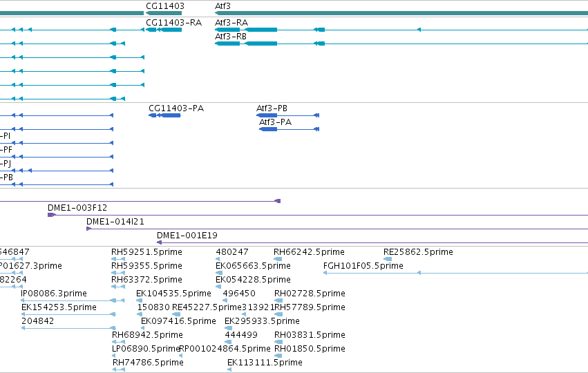Screen dimensions: 588x373
Task: Select the LP06890.5prime EST label
Action: pyautogui.click(x=146, y=349)
